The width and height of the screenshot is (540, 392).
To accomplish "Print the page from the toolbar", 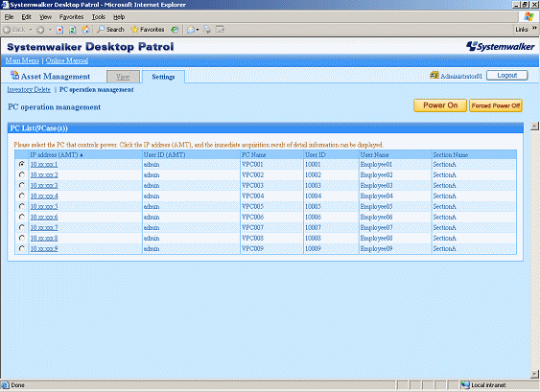I will [207, 30].
